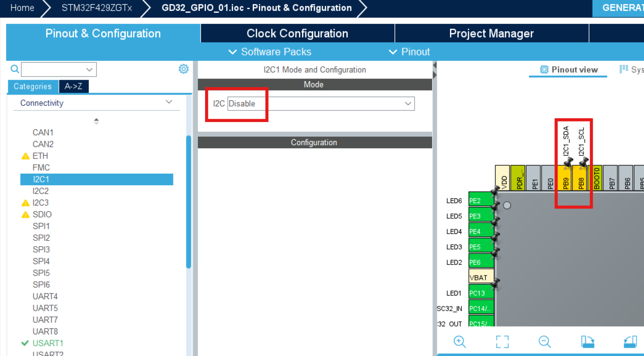Image resolution: width=644 pixels, height=356 pixels.
Task: Click the up/down sort arrows in list
Action: click(96, 121)
